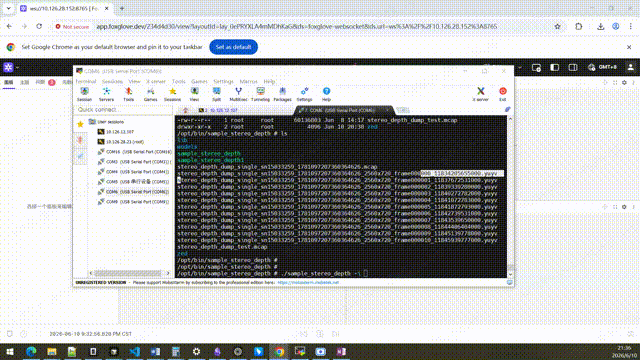The image size is (640, 360).
Task: Open X server menu
Action: pos(156,82)
